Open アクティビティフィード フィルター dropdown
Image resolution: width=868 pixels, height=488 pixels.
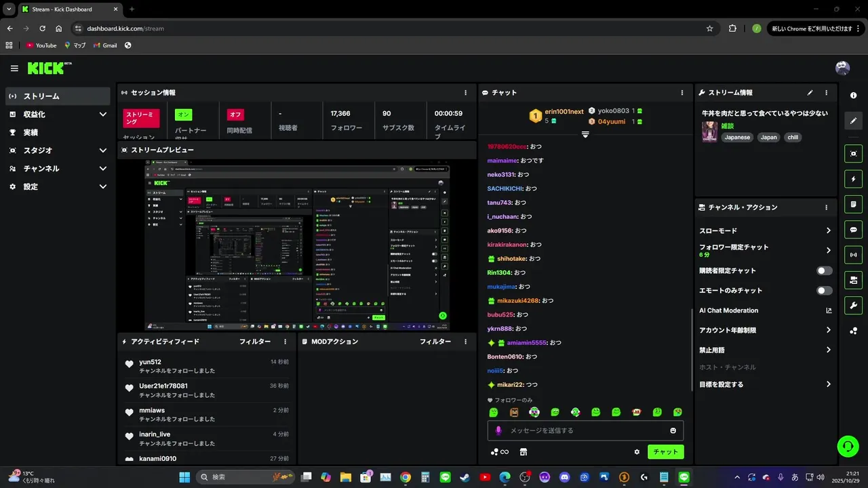[255, 342]
